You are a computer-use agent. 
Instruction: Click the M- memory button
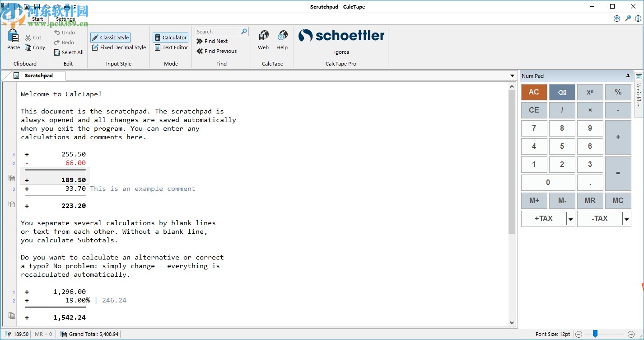[x=562, y=201]
